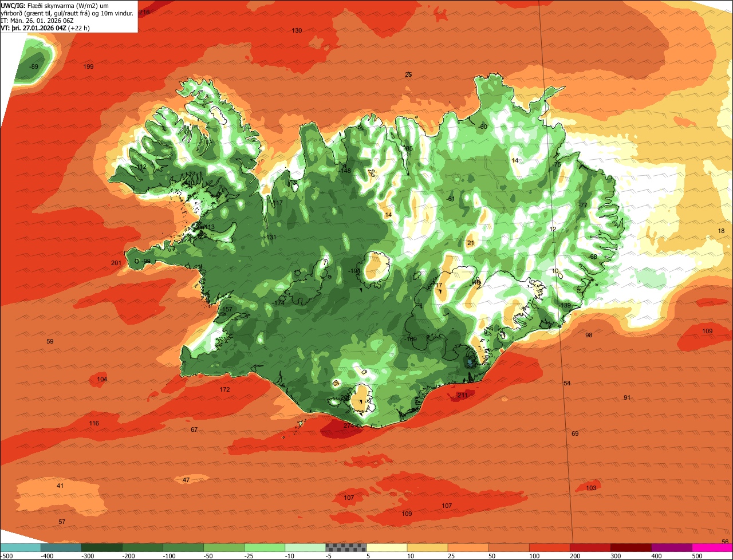Click the 67 value south of Reykjanes
The height and width of the screenshot is (560, 733).
[194, 429]
